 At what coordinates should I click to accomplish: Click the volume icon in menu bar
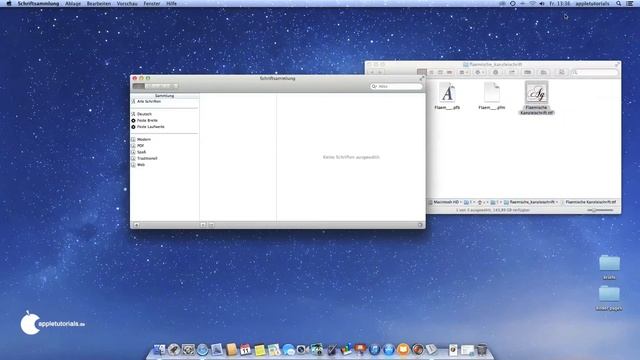(x=542, y=3)
